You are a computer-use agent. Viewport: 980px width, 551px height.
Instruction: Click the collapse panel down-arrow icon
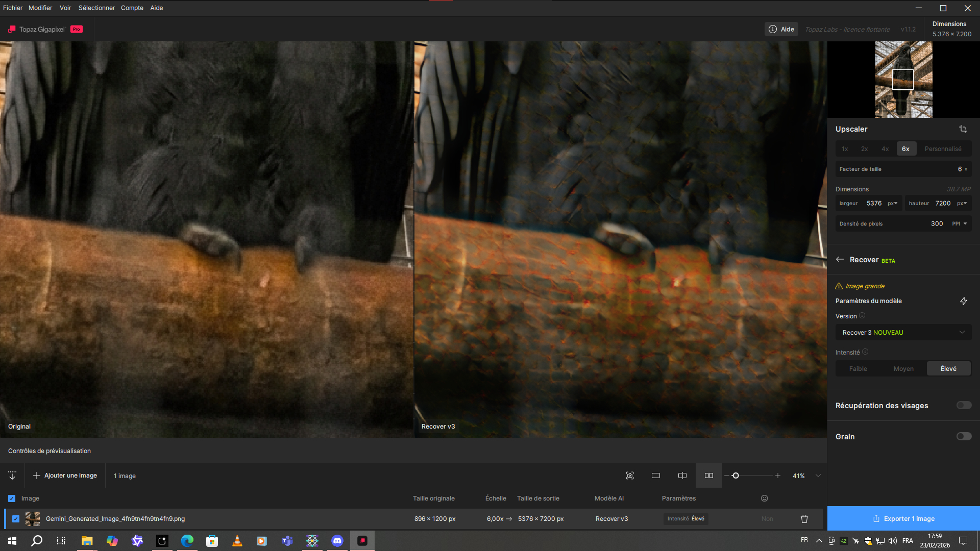coord(12,475)
